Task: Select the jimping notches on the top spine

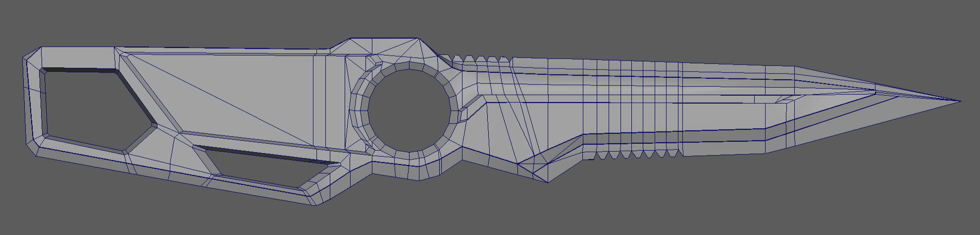Action: coord(480,59)
